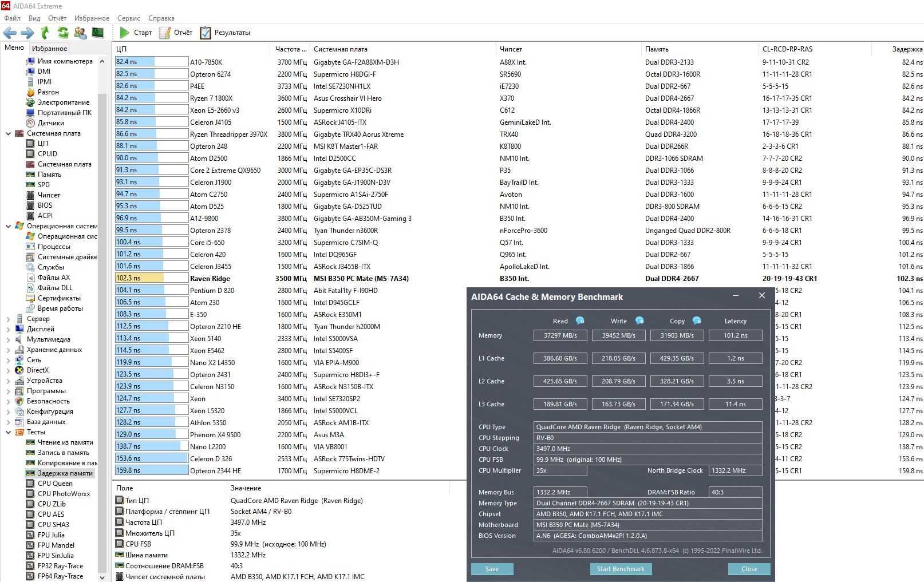Click the green up-level arrow icon
924x582 pixels.
click(45, 33)
